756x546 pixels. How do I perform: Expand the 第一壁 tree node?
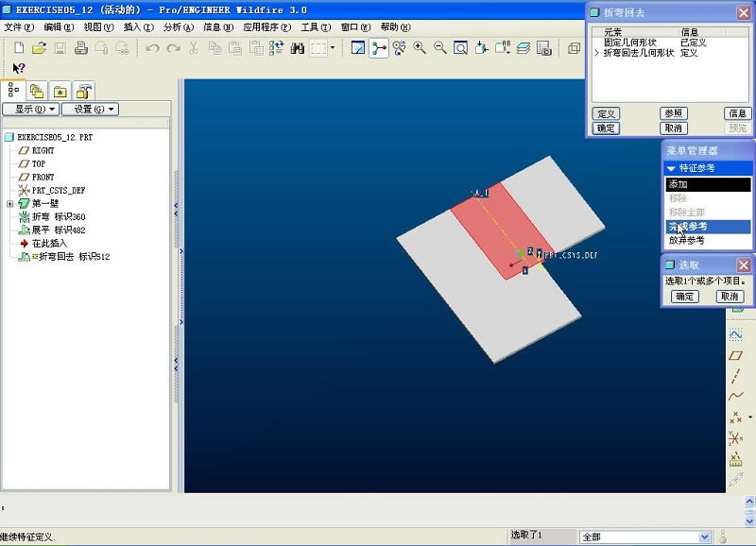[x=9, y=203]
